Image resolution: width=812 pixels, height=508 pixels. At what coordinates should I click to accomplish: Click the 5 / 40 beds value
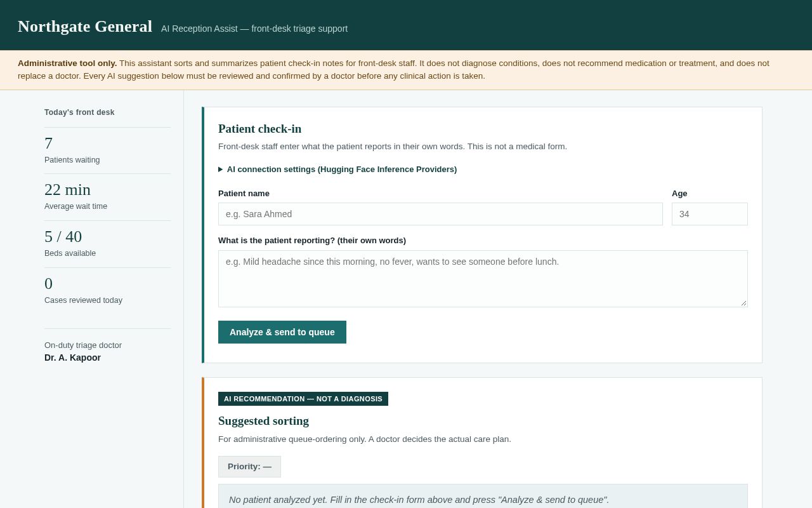[63, 237]
